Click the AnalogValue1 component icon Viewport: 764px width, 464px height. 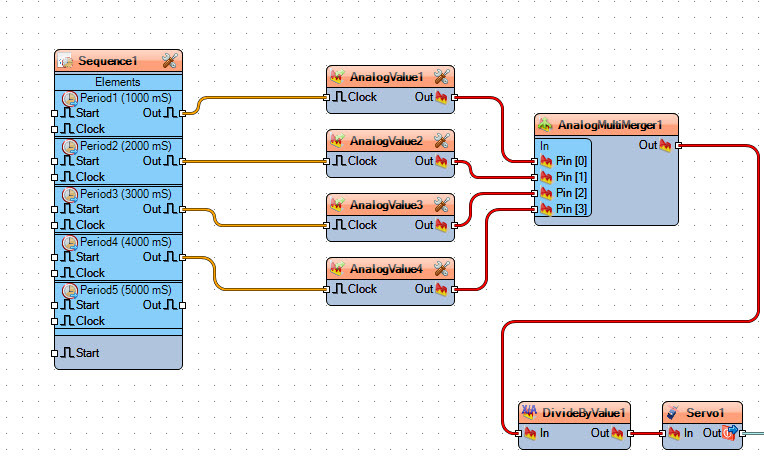[x=337, y=77]
